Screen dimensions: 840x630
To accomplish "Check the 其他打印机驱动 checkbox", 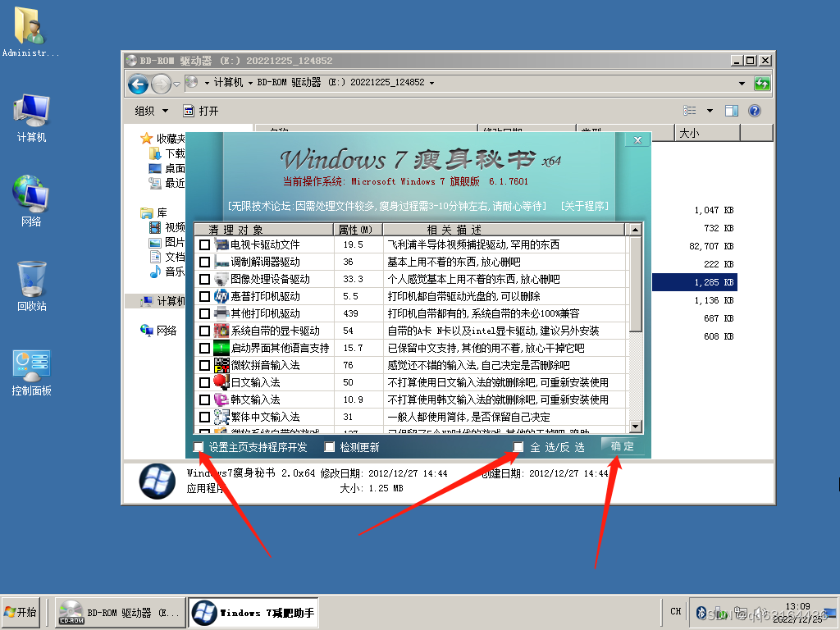I will 204,313.
